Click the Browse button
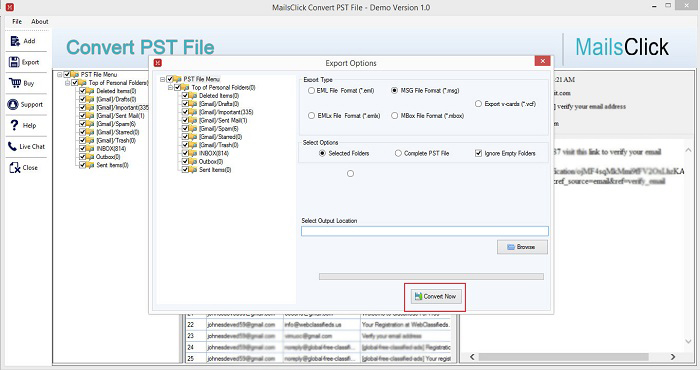 point(522,247)
